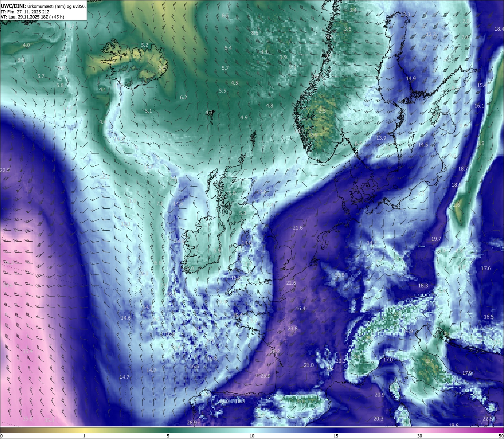Click the map value "5.2" over Iceland
Viewport: 504px width, 439px height.
145,45
